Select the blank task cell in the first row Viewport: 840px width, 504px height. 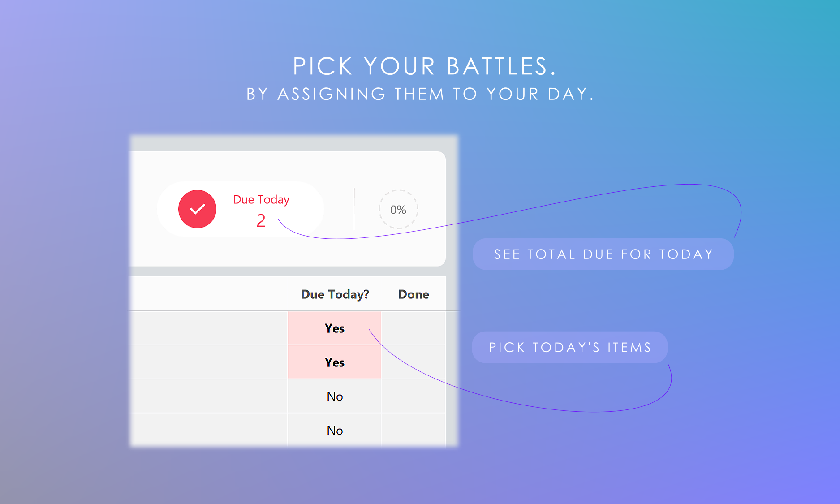point(209,328)
